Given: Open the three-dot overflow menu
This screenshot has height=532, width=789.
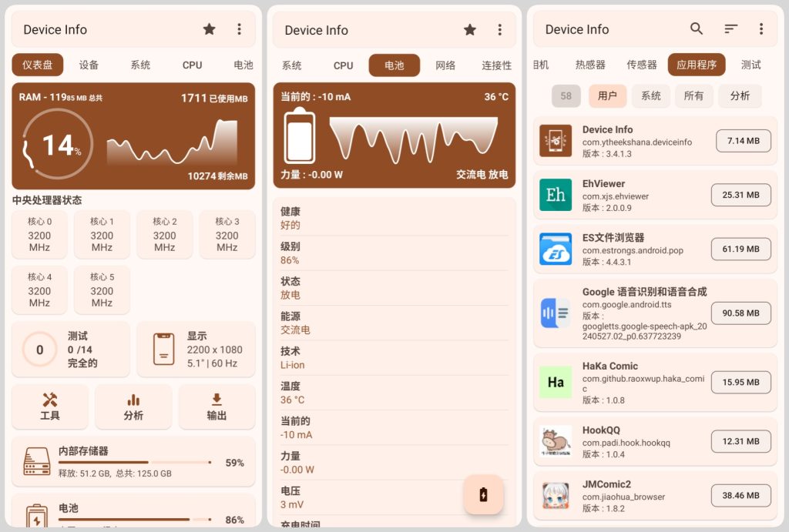Looking at the screenshot, I should pyautogui.click(x=240, y=29).
